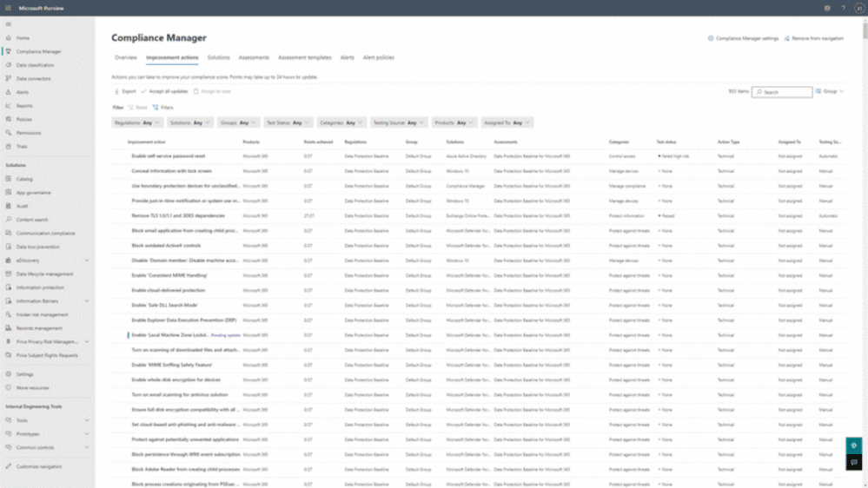Click the Permissions key icon
The image size is (868, 488).
(9, 133)
